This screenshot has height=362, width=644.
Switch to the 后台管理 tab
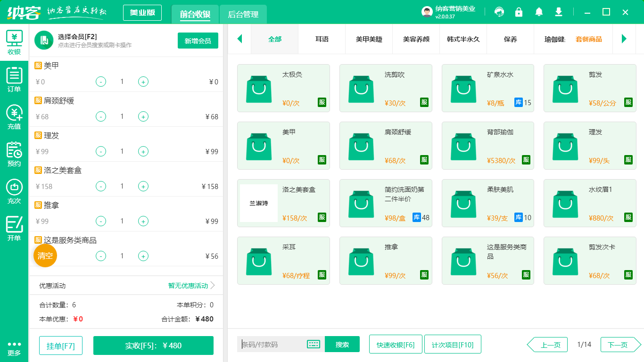click(x=243, y=14)
